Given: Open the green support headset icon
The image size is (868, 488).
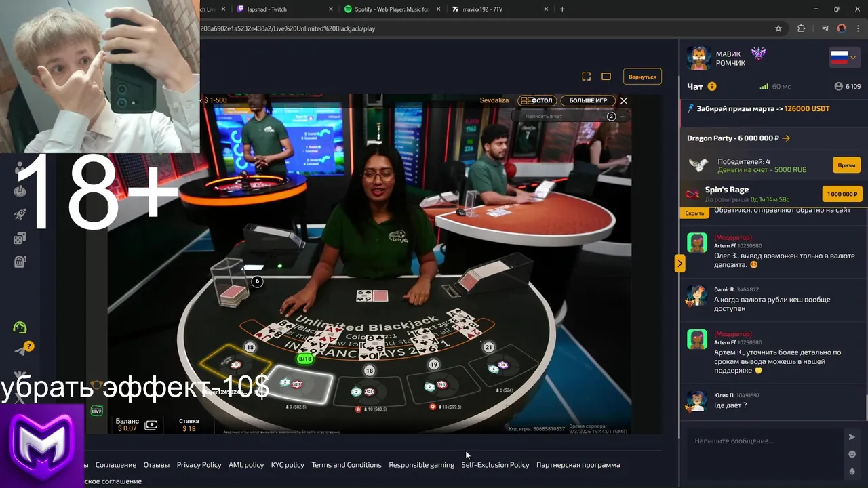Looking at the screenshot, I should 20,327.
